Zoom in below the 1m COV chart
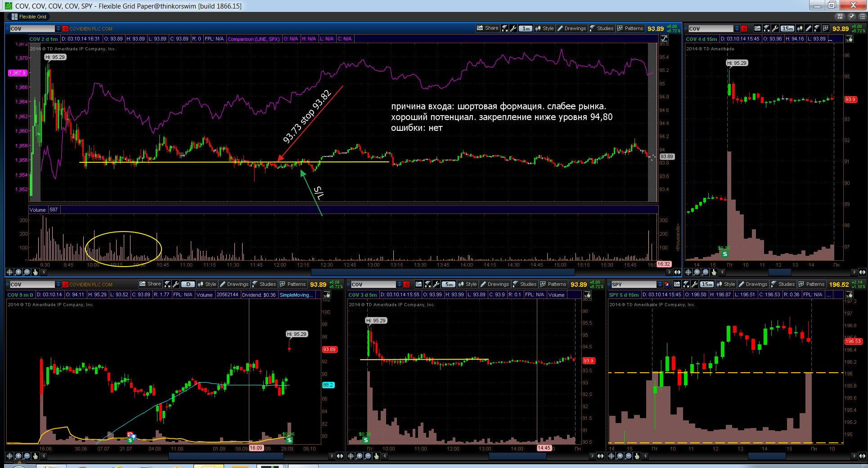The width and height of the screenshot is (868, 468). click(x=18, y=272)
